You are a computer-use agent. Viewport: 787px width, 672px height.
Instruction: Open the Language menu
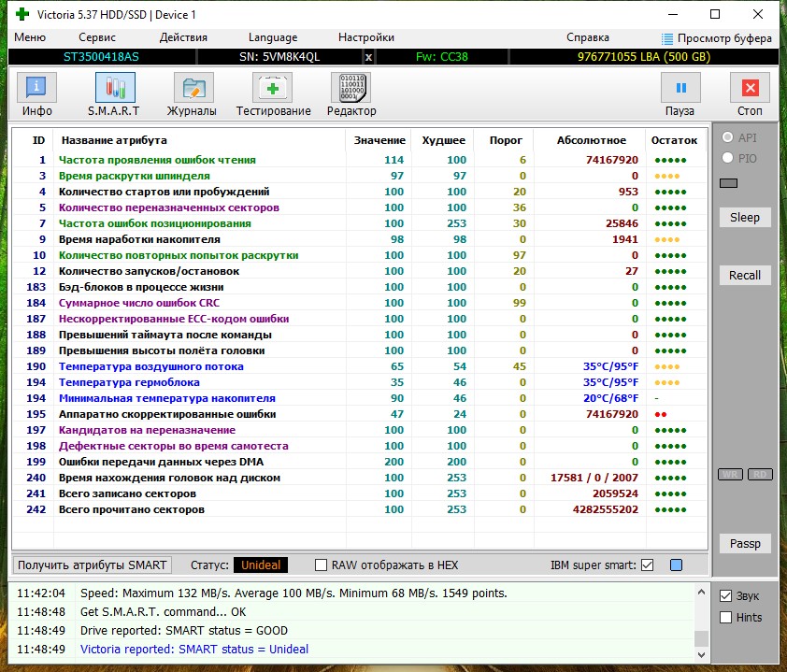pyautogui.click(x=273, y=37)
